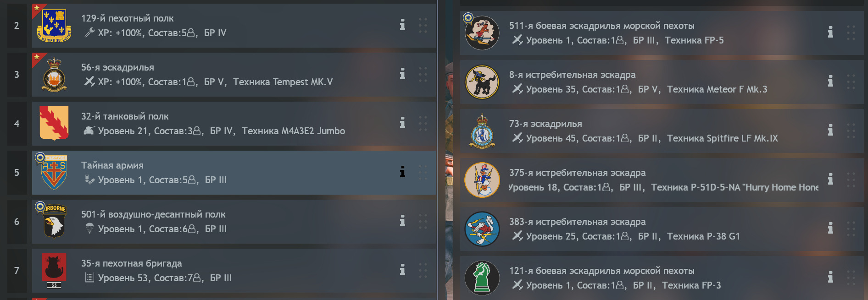Click the black cat emblem of 8-я эскадра

coord(482,82)
